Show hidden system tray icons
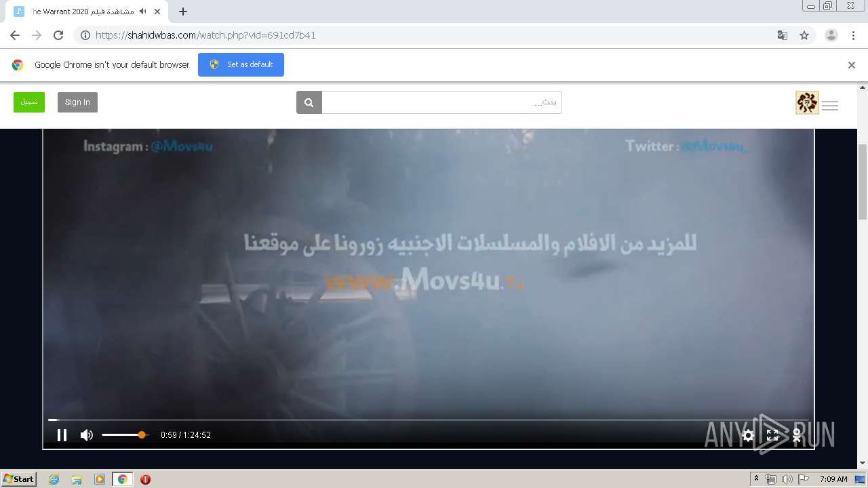The height and width of the screenshot is (488, 868). click(x=757, y=479)
